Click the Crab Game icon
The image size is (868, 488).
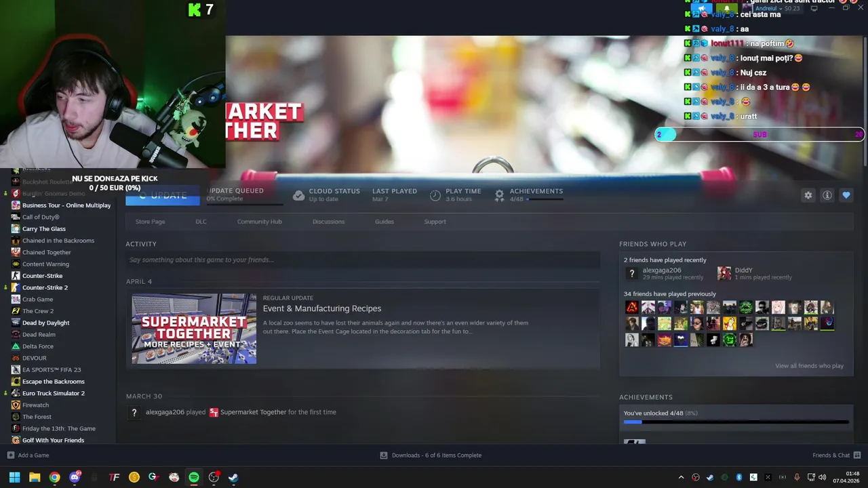[16, 300]
